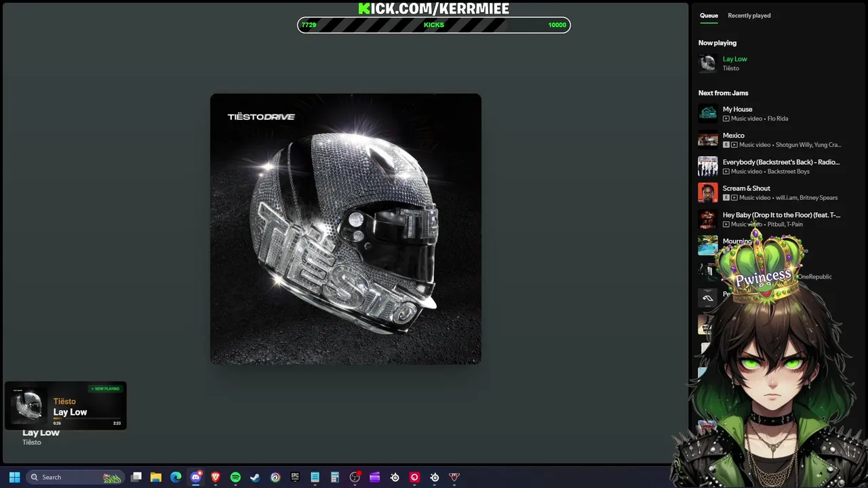Play Scream & Shout from the queue
868x488 pixels.
click(x=746, y=188)
